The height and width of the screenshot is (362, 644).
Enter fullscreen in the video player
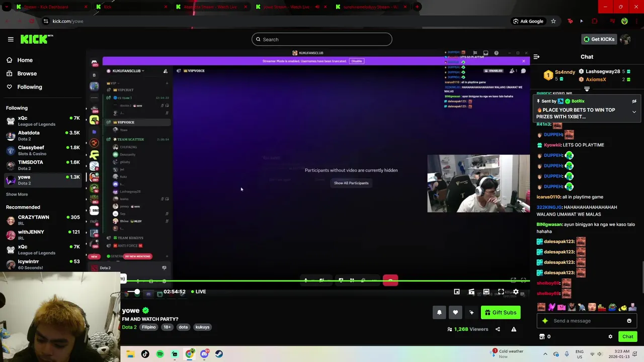point(501,292)
